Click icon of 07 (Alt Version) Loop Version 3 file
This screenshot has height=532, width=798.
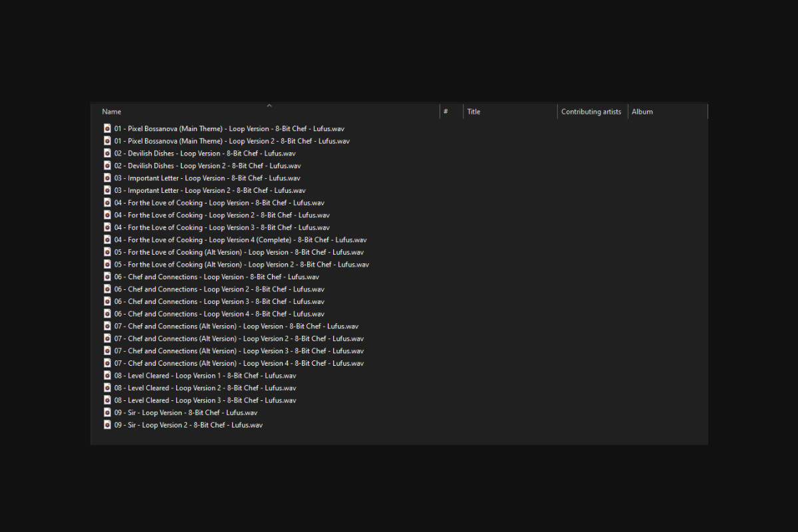tap(107, 350)
